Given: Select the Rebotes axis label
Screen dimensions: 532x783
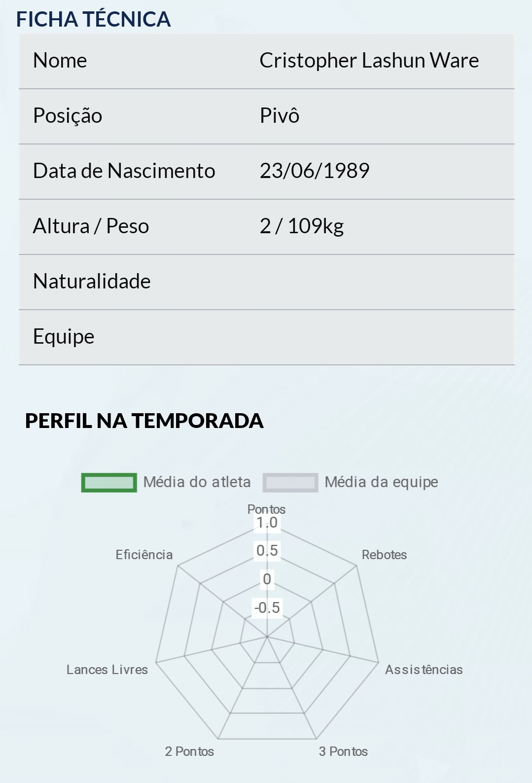Looking at the screenshot, I should coord(384,555).
